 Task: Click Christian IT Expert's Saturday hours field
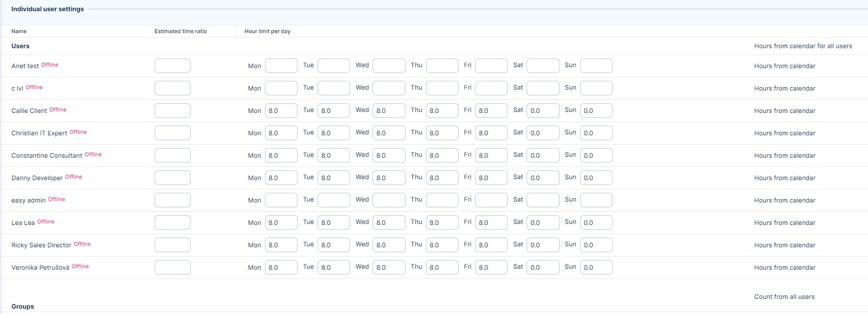point(543,133)
